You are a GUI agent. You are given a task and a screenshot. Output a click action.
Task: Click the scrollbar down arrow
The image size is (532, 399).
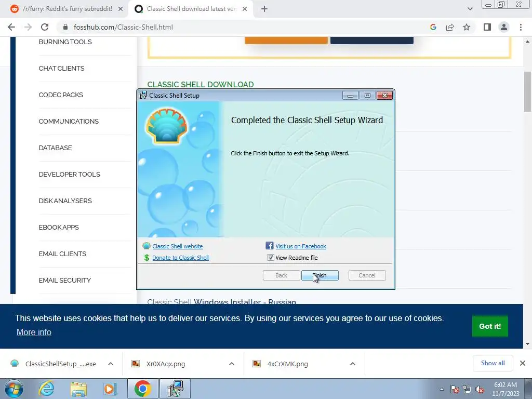pos(527,344)
